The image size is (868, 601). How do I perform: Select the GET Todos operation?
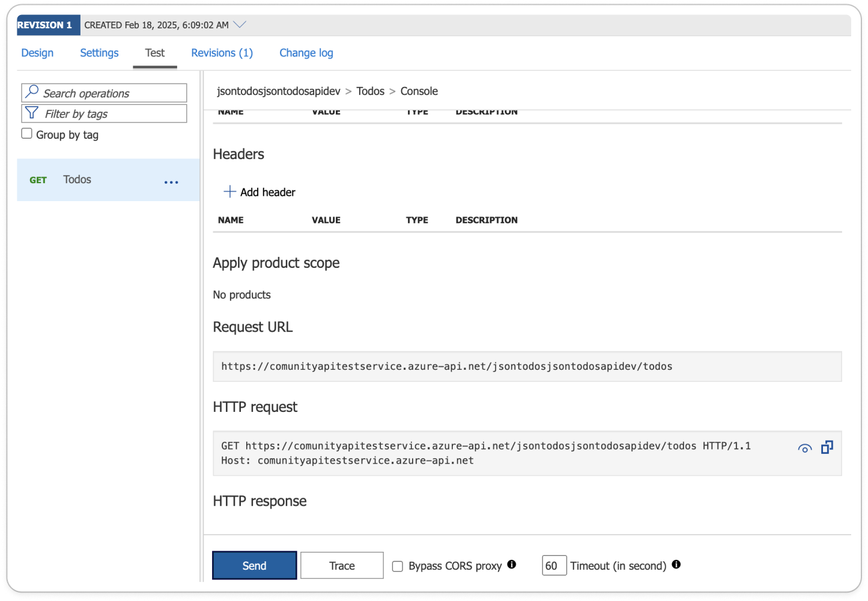point(77,180)
